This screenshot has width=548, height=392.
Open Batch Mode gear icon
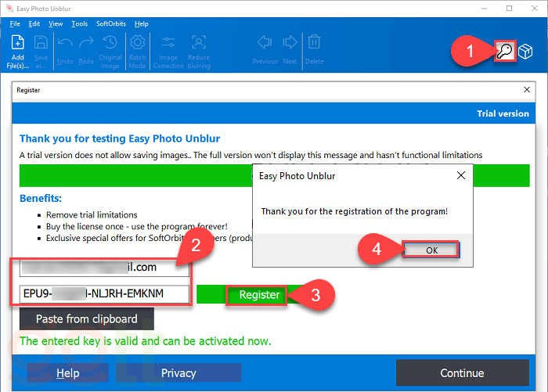tap(137, 44)
